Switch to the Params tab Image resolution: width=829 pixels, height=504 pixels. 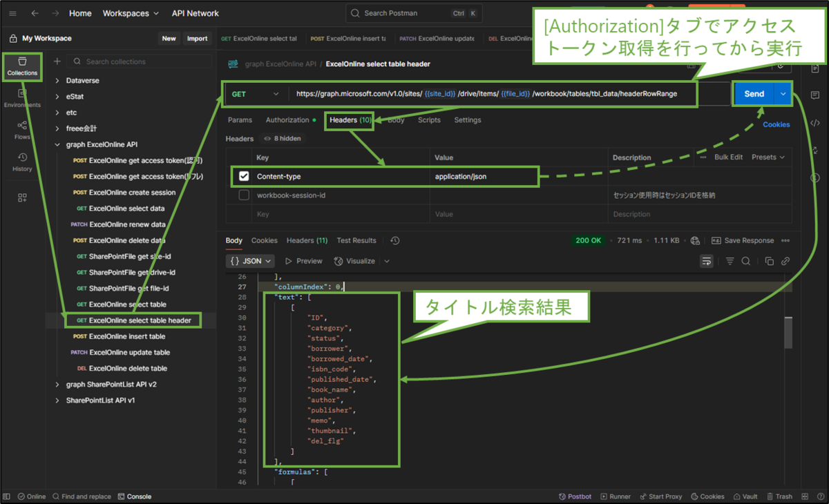(x=240, y=120)
